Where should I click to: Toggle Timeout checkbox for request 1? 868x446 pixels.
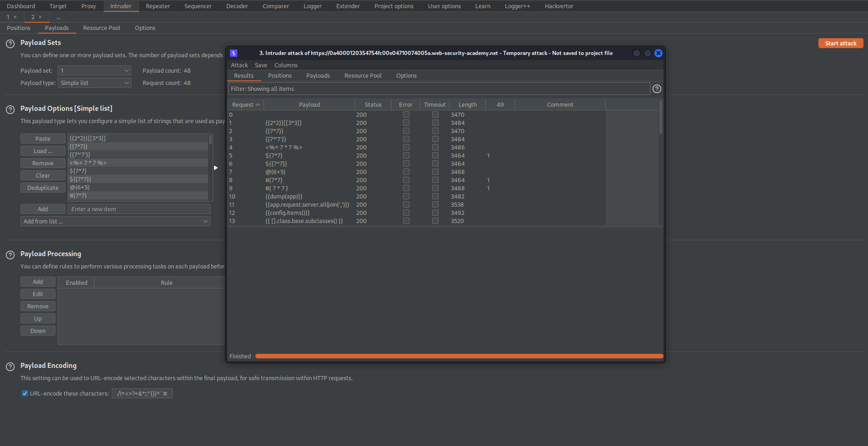[435, 123]
